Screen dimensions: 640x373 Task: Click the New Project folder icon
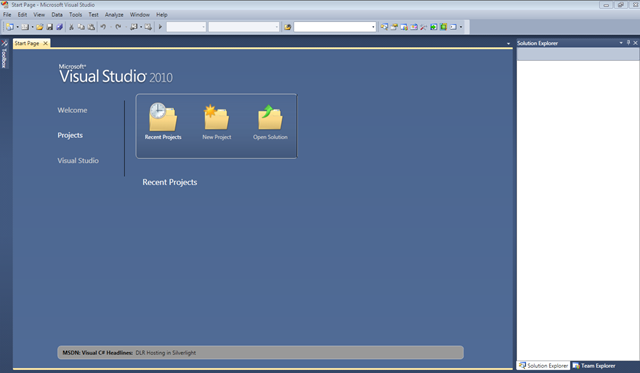(216, 117)
